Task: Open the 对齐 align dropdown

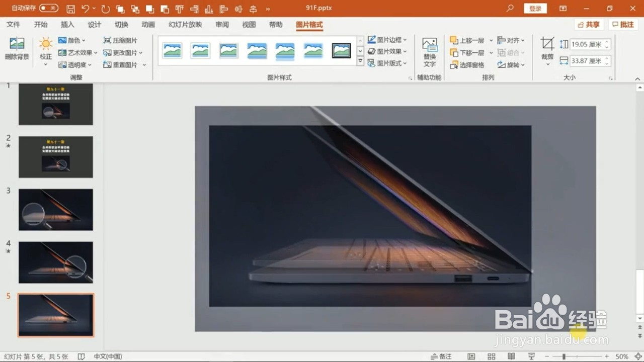Action: click(x=511, y=40)
